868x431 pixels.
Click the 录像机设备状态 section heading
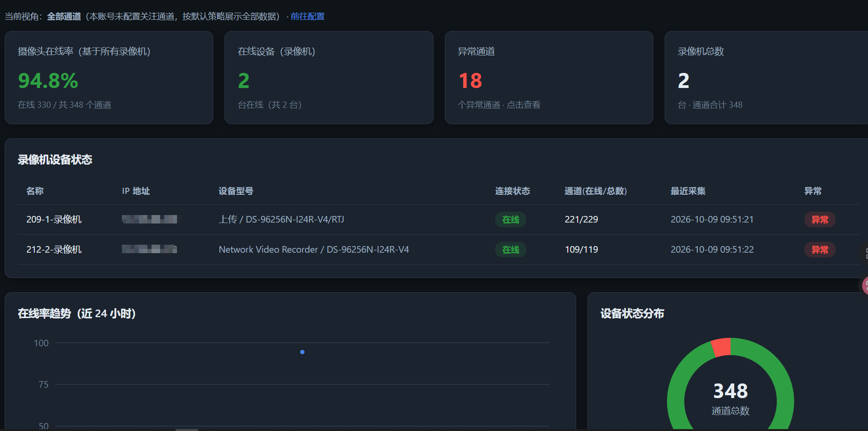55,160
